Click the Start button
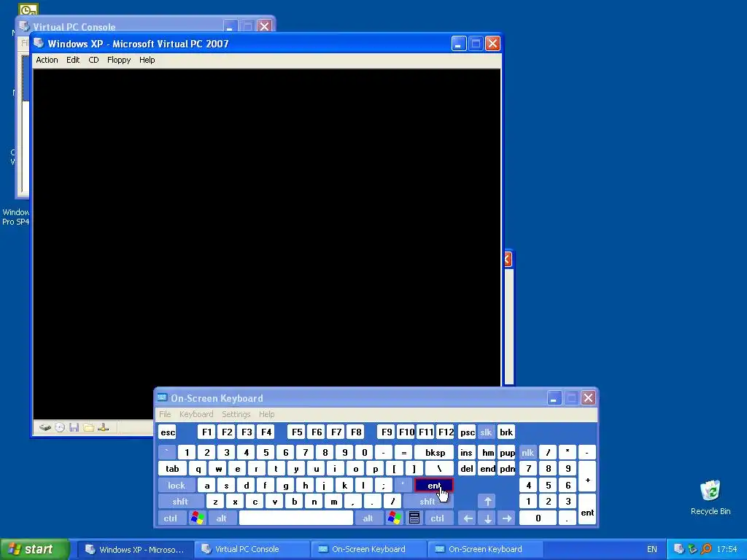 34,549
